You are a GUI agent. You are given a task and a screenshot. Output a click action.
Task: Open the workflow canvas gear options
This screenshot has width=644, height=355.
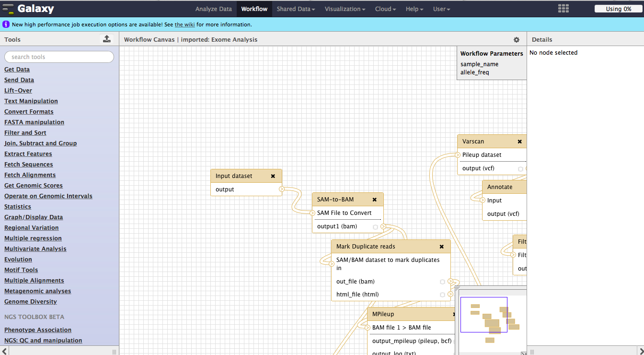(x=516, y=40)
